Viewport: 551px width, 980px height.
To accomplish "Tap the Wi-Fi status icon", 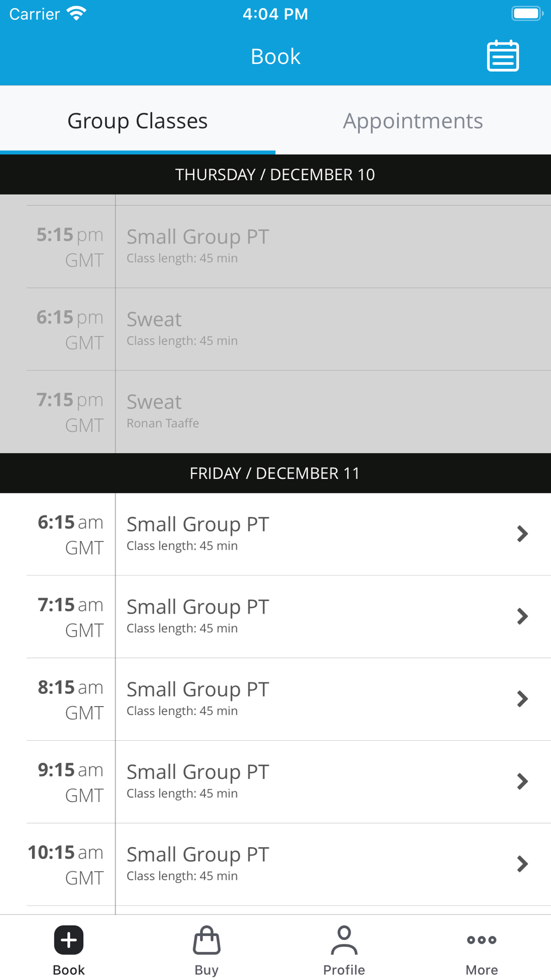I will pyautogui.click(x=77, y=14).
